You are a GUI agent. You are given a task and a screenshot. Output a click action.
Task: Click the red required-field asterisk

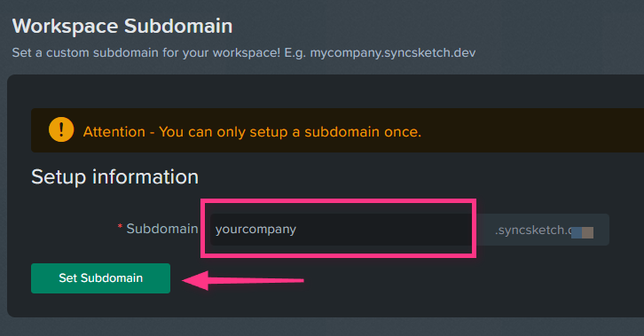tap(120, 227)
